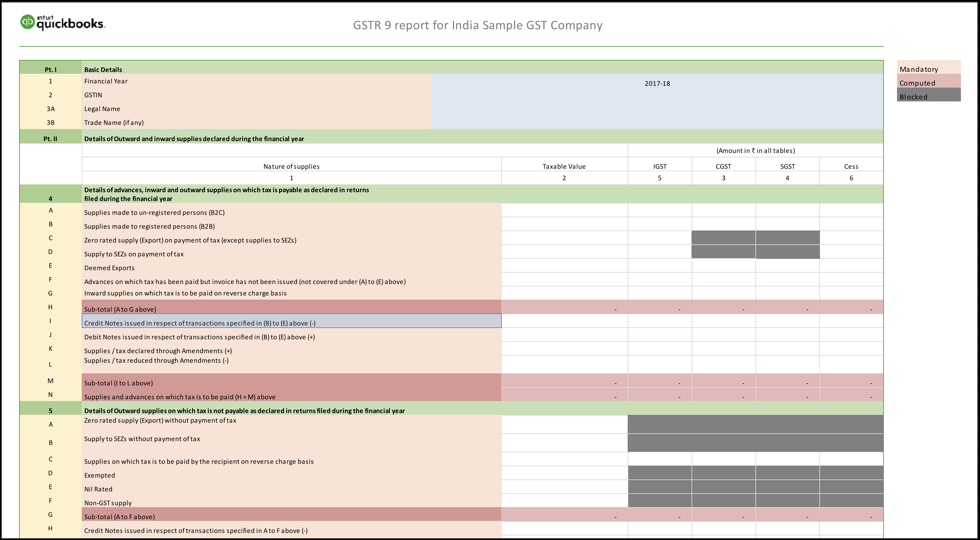This screenshot has height=540, width=980.
Task: Select the Deemed Exports row label
Action: pyautogui.click(x=291, y=265)
